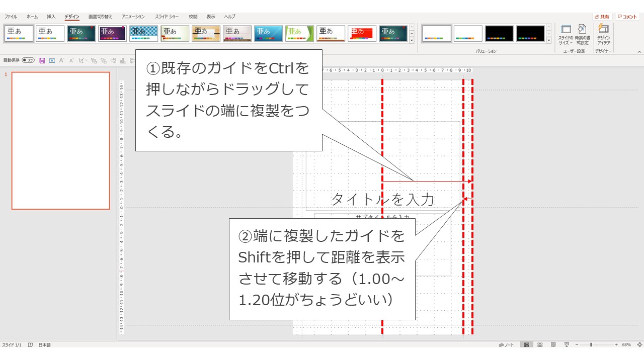The height and width of the screenshot is (362, 644).
Task: Click the zoom slider handle
Action: tap(591, 345)
